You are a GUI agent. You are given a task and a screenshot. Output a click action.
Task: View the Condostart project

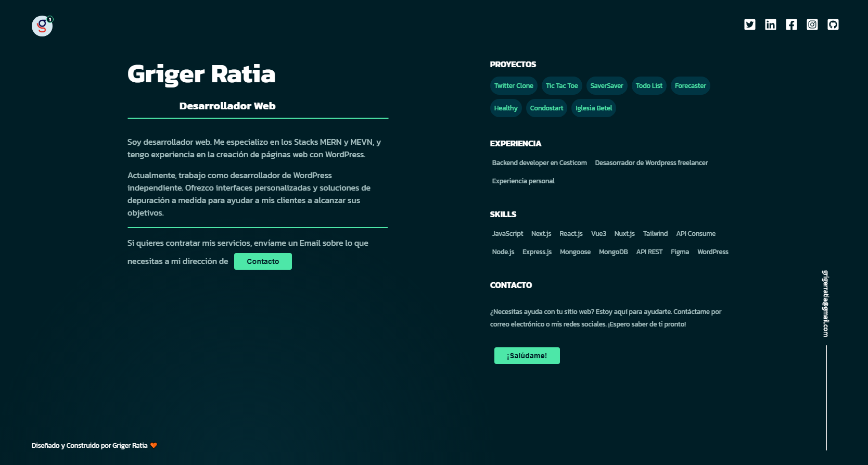[546, 108]
